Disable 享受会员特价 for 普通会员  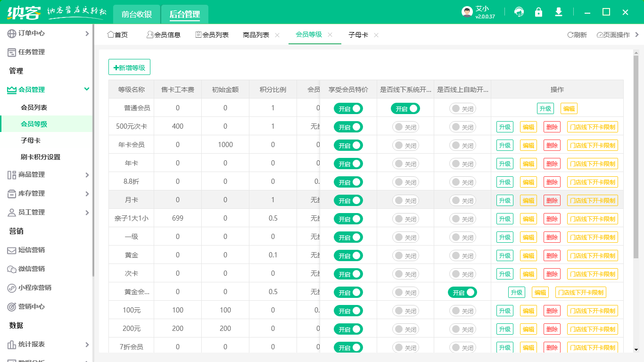pos(348,108)
